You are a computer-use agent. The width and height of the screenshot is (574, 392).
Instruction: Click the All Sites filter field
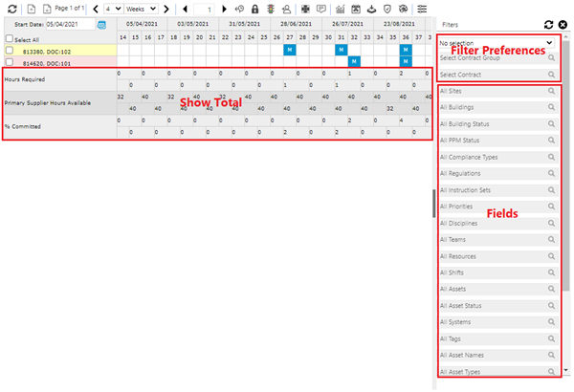pyautogui.click(x=493, y=91)
